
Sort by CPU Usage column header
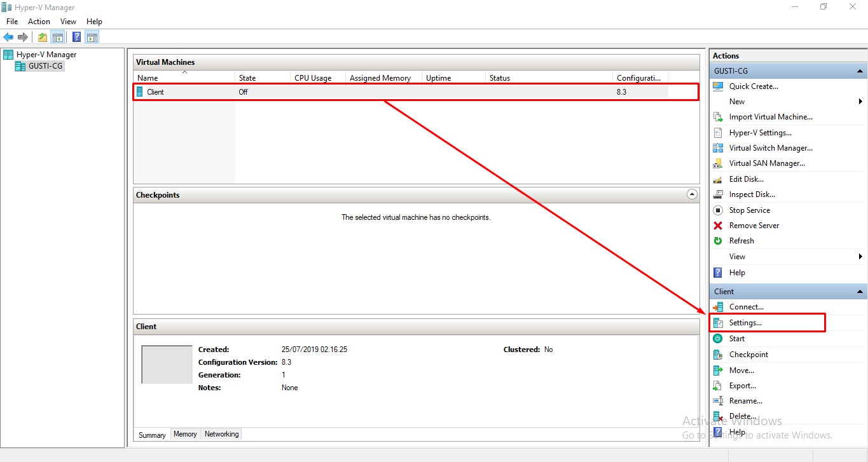tap(318, 78)
